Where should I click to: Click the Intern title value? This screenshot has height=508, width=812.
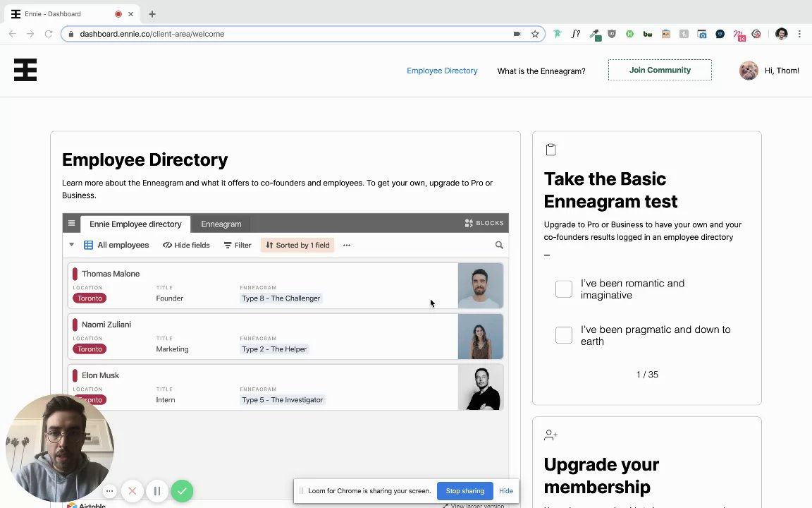coord(165,399)
